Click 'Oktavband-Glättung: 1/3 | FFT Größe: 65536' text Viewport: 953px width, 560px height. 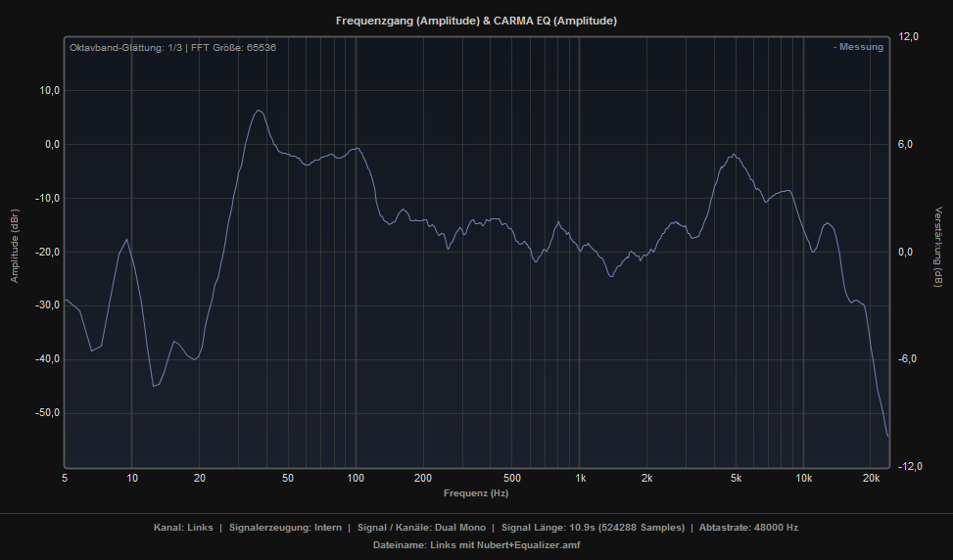tap(172, 47)
